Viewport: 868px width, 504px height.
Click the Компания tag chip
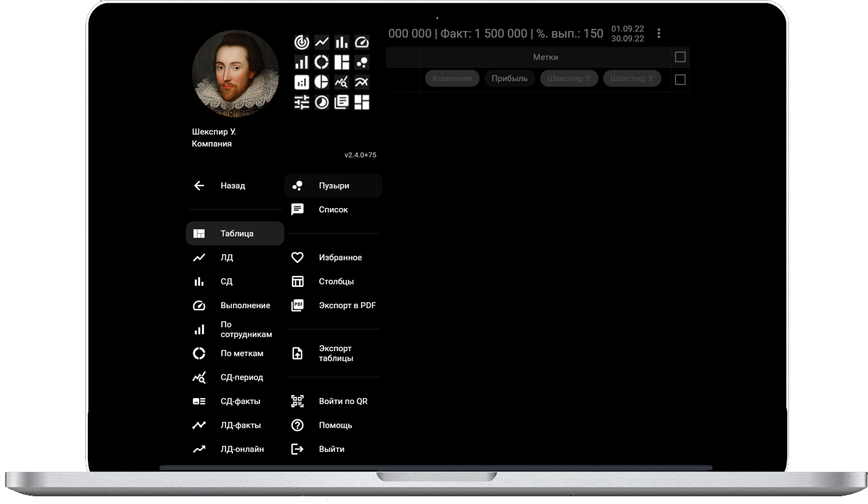click(452, 78)
